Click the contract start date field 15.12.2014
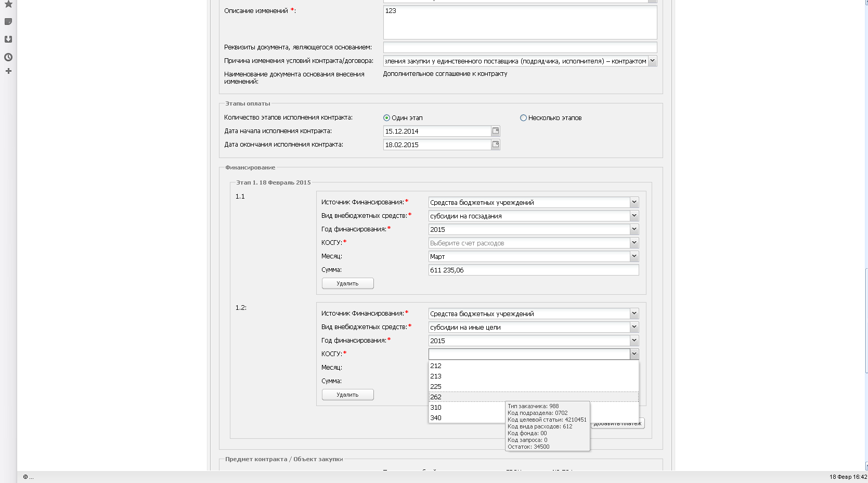The height and width of the screenshot is (483, 868). point(437,131)
